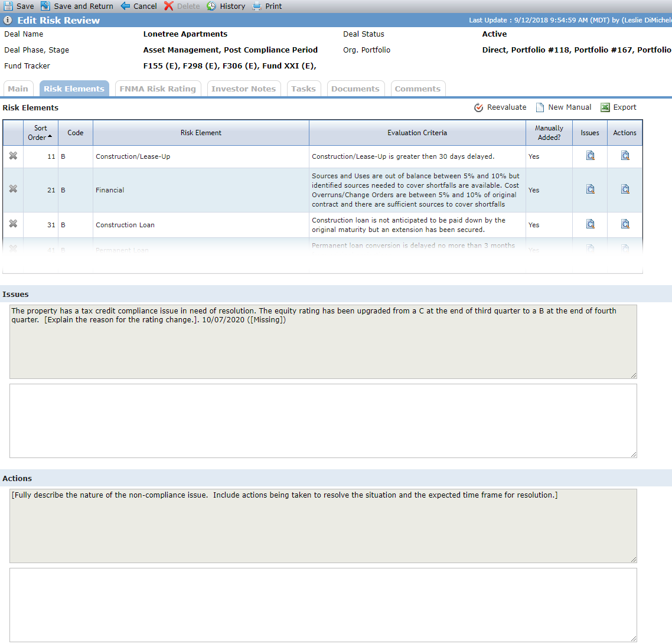Print the risk review
The height and width of the screenshot is (644, 672).
click(267, 6)
